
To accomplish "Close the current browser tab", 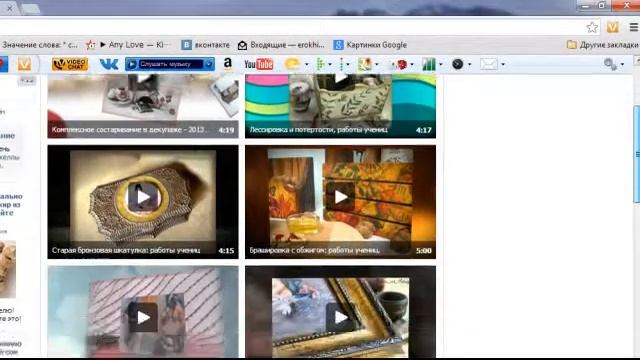I will [x=9, y=8].
